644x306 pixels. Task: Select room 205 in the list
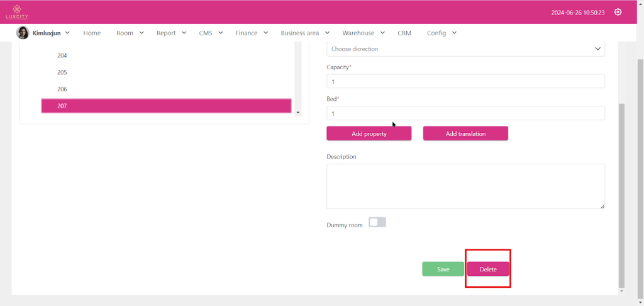click(62, 72)
